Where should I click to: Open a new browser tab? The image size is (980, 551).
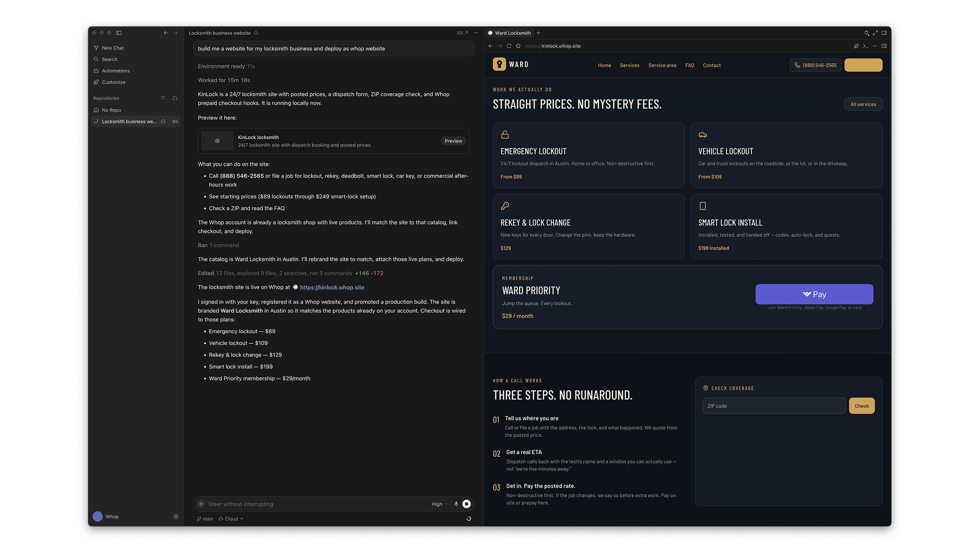(538, 33)
